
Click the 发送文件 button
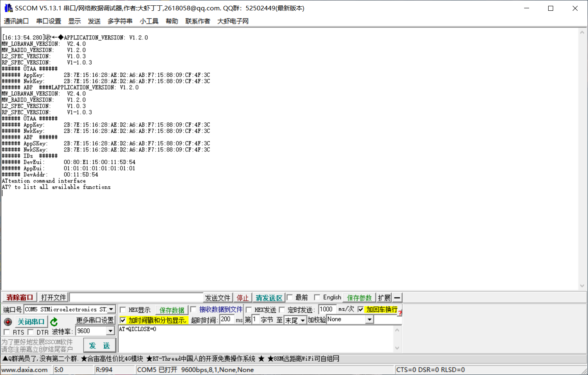(x=218, y=298)
